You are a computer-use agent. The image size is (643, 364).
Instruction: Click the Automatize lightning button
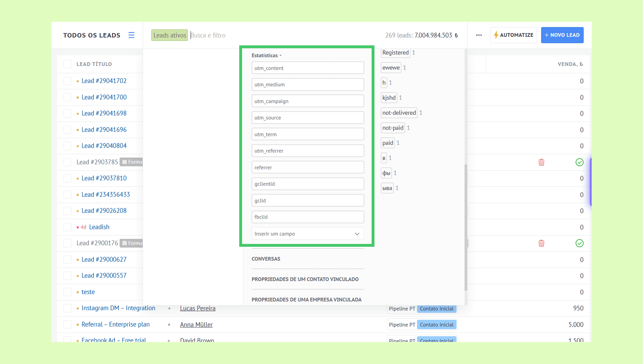coord(513,35)
